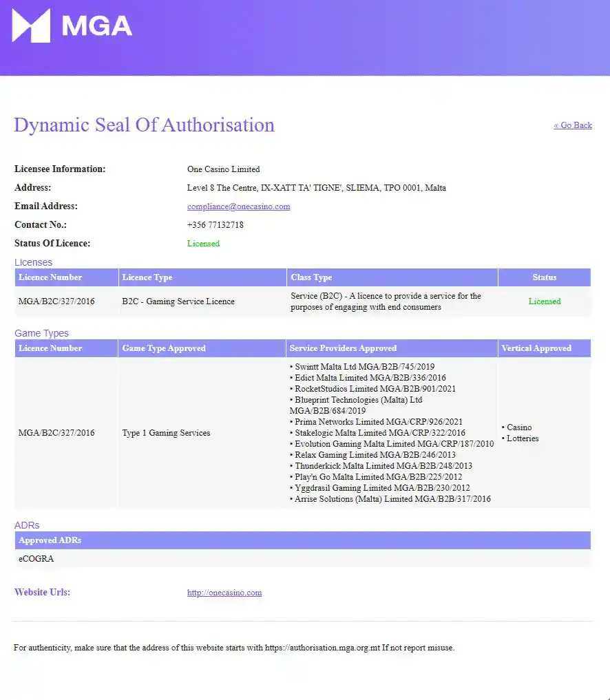
Task: Click the Website Urls label
Action: point(43,593)
